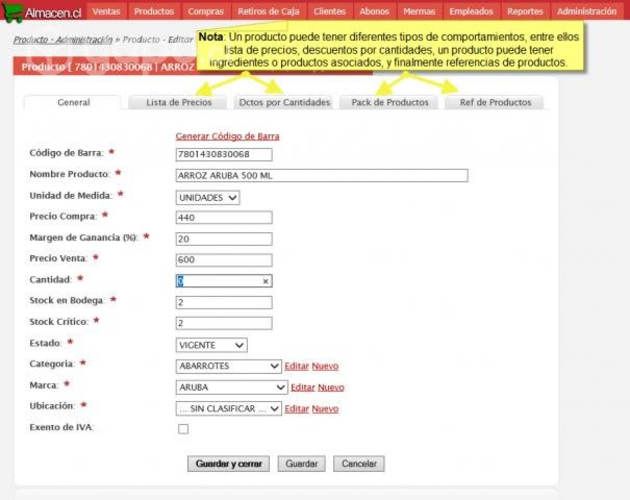The height and width of the screenshot is (500, 630).
Task: Focus the Código de Barra input field
Action: (x=224, y=154)
